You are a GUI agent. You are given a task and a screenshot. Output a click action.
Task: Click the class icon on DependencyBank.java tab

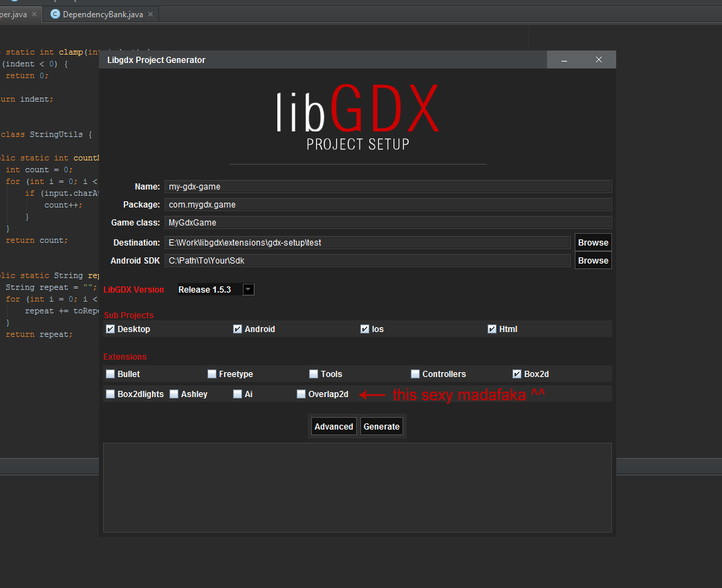(55, 14)
